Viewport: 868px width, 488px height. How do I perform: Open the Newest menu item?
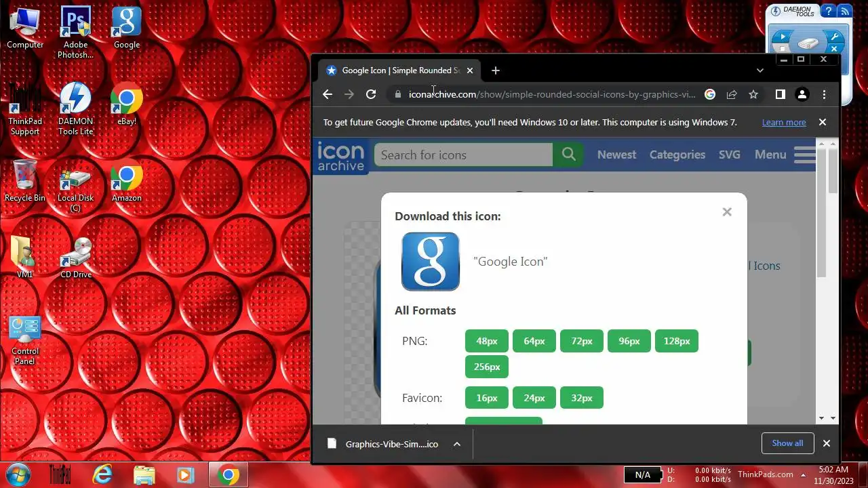[x=616, y=155]
